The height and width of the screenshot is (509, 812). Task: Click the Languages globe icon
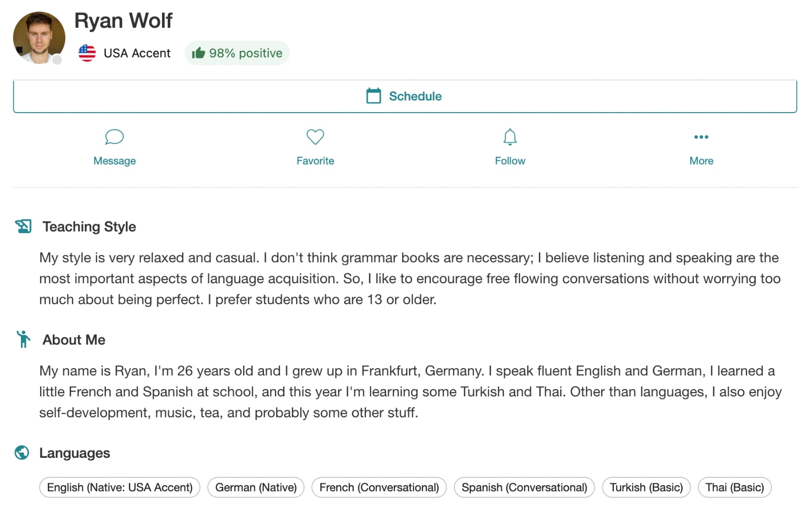(x=22, y=453)
